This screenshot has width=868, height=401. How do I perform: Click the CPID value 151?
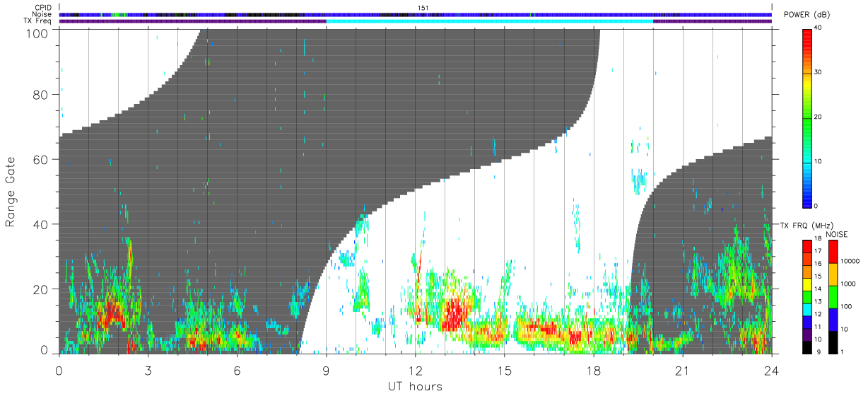[423, 8]
